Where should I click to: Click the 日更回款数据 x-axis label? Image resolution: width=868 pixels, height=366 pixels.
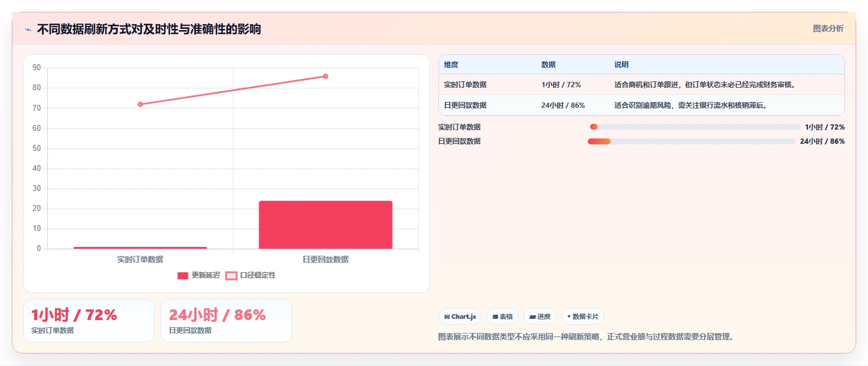(x=325, y=259)
